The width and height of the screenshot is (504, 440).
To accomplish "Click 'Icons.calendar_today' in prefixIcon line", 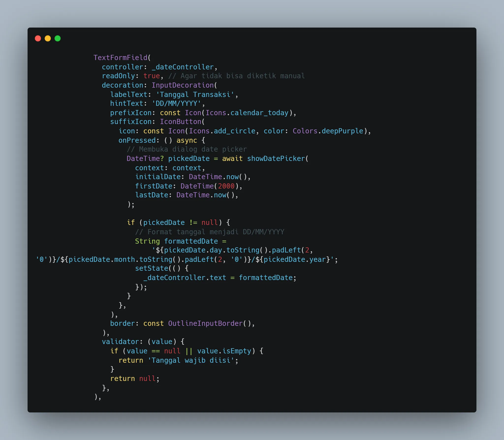I will click(247, 113).
